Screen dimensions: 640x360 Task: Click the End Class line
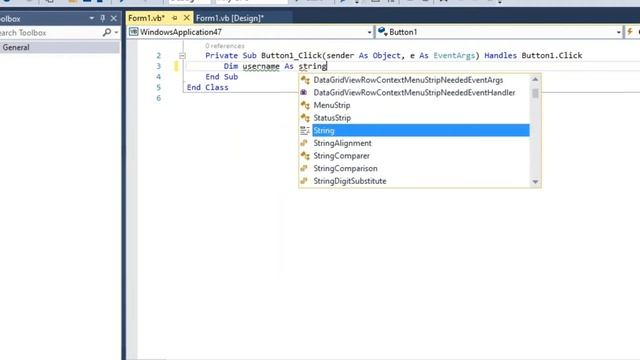[x=207, y=87]
